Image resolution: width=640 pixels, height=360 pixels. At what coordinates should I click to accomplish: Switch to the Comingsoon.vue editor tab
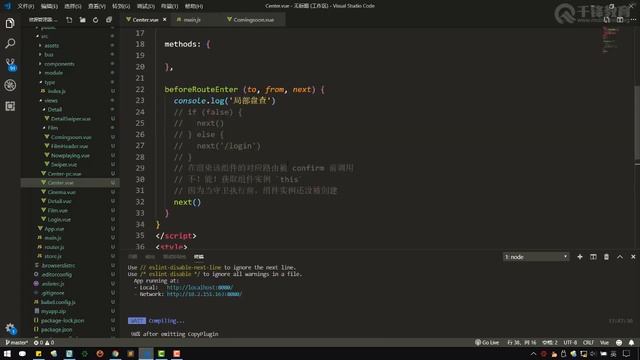253,20
